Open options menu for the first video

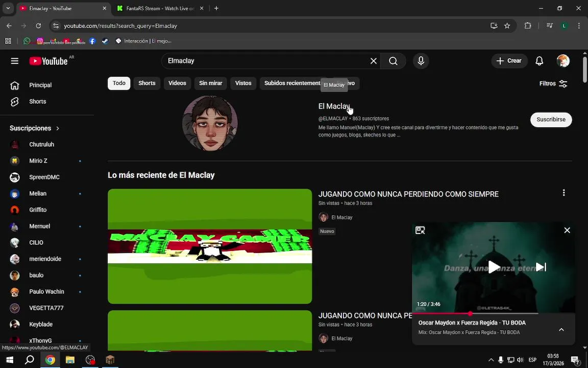[x=563, y=193]
